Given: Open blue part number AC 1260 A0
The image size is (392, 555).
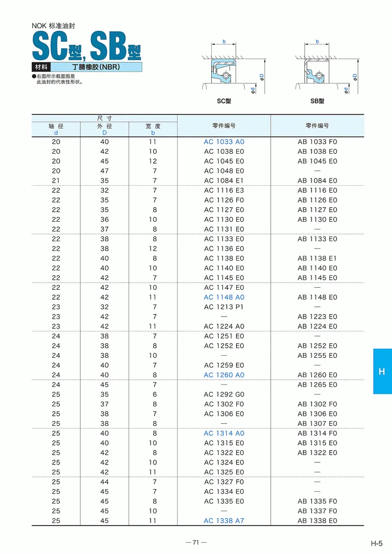Looking at the screenshot, I should (x=224, y=375).
